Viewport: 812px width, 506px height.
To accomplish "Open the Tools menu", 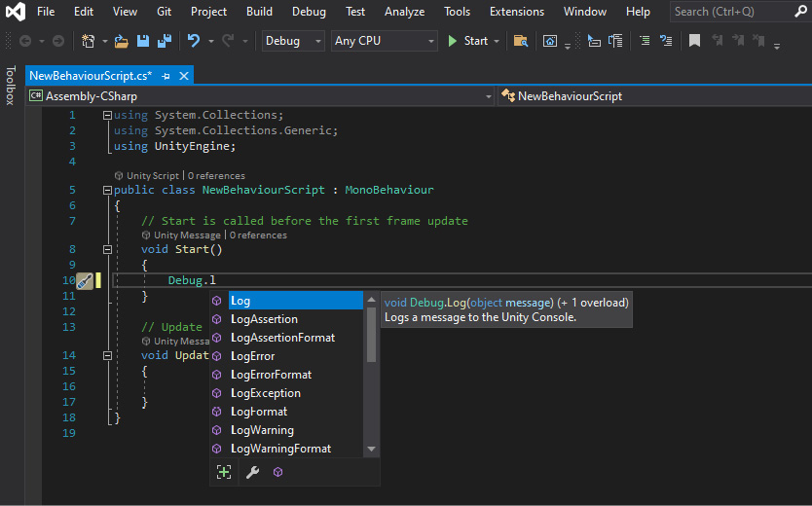I will 457,12.
